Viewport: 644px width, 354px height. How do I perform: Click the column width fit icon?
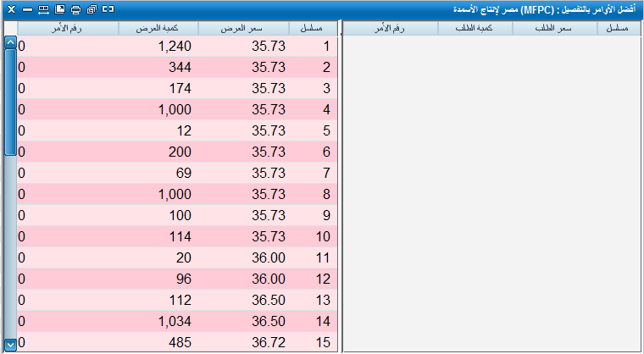[43, 8]
